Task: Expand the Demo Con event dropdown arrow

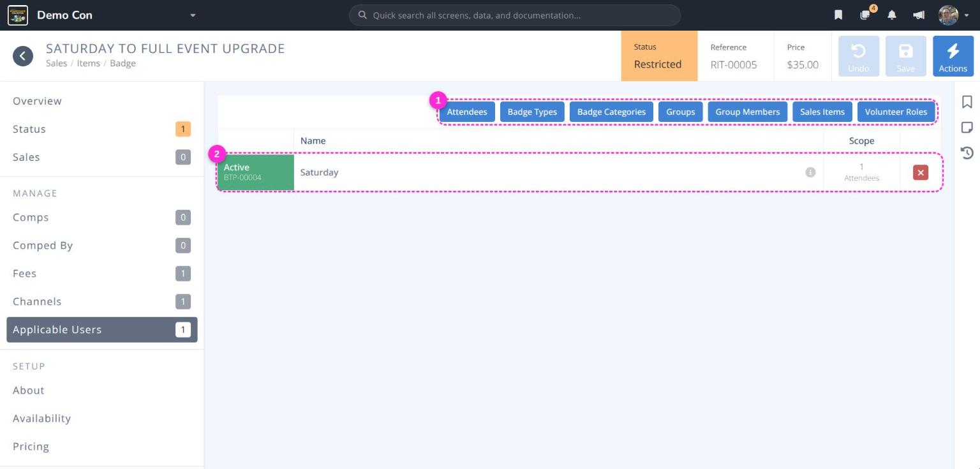Action: click(x=193, y=15)
